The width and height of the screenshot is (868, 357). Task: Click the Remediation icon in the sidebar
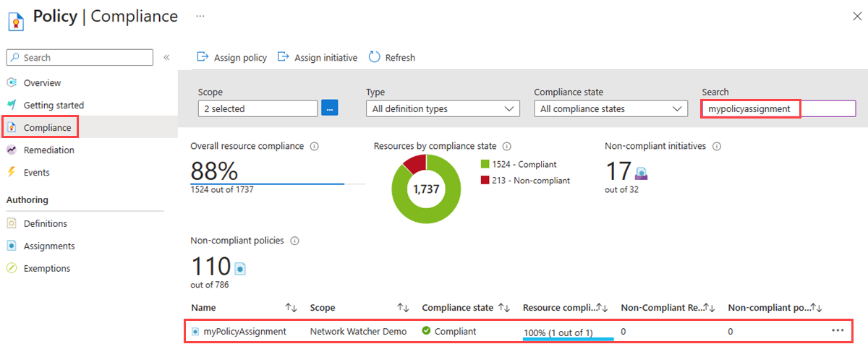pos(12,150)
